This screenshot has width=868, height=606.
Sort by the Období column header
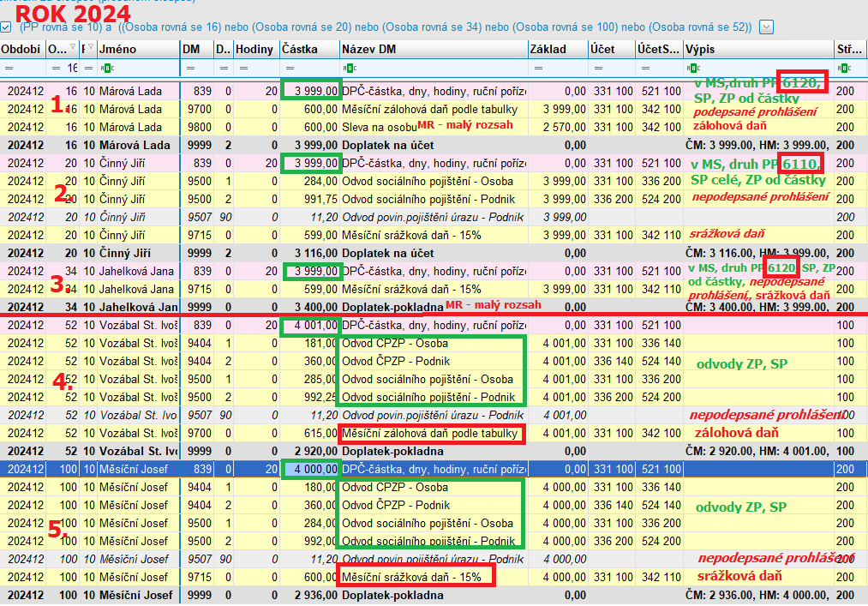[22, 49]
